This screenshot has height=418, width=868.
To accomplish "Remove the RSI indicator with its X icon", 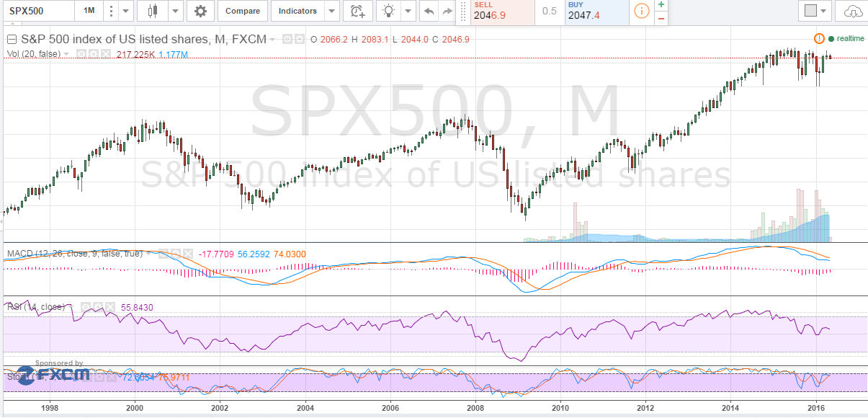I will pyautogui.click(x=109, y=307).
